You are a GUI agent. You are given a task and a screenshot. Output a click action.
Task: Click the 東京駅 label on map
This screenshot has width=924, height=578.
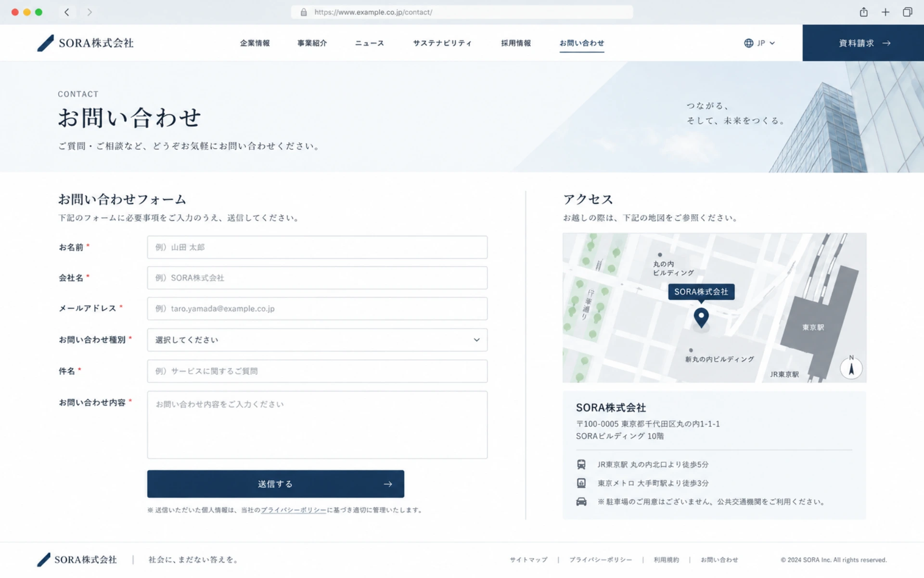click(x=813, y=328)
